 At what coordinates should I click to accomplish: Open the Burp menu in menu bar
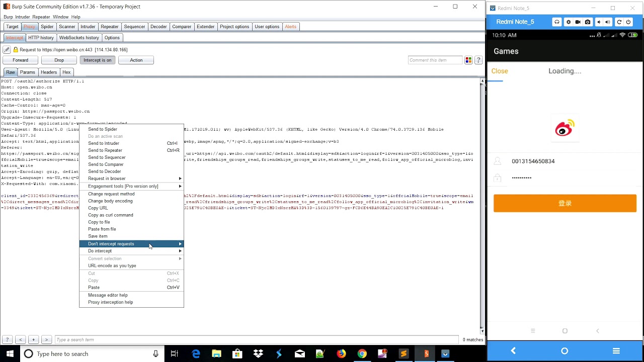click(8, 17)
